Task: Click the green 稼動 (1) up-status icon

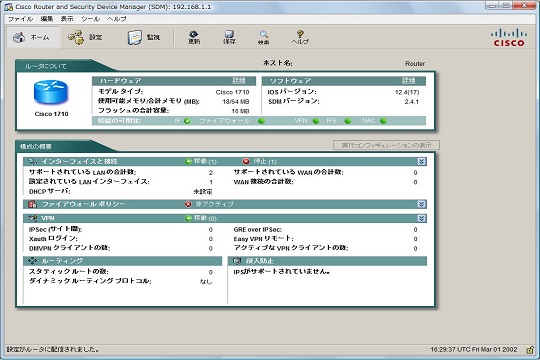Action: [x=188, y=161]
